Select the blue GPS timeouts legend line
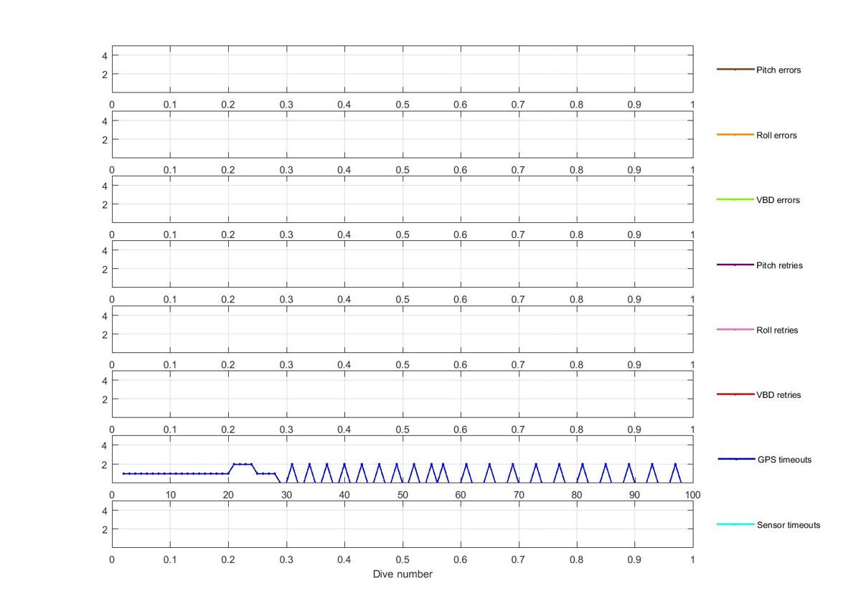 tap(736, 459)
